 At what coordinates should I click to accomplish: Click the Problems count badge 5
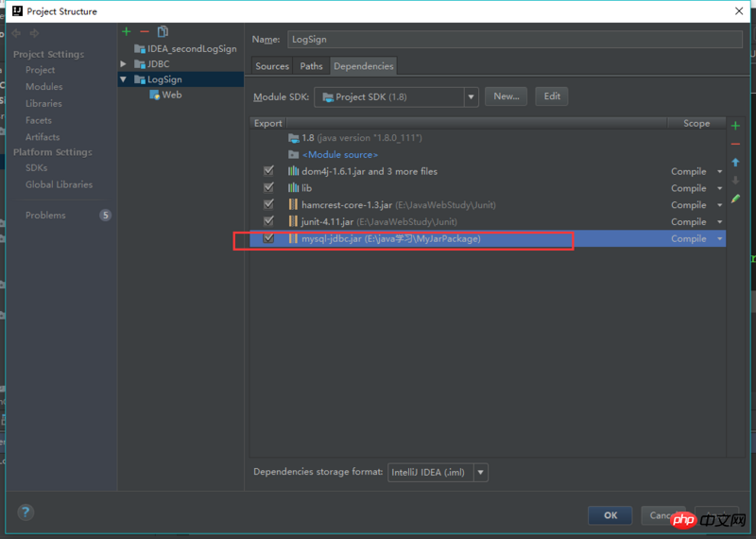coord(105,216)
